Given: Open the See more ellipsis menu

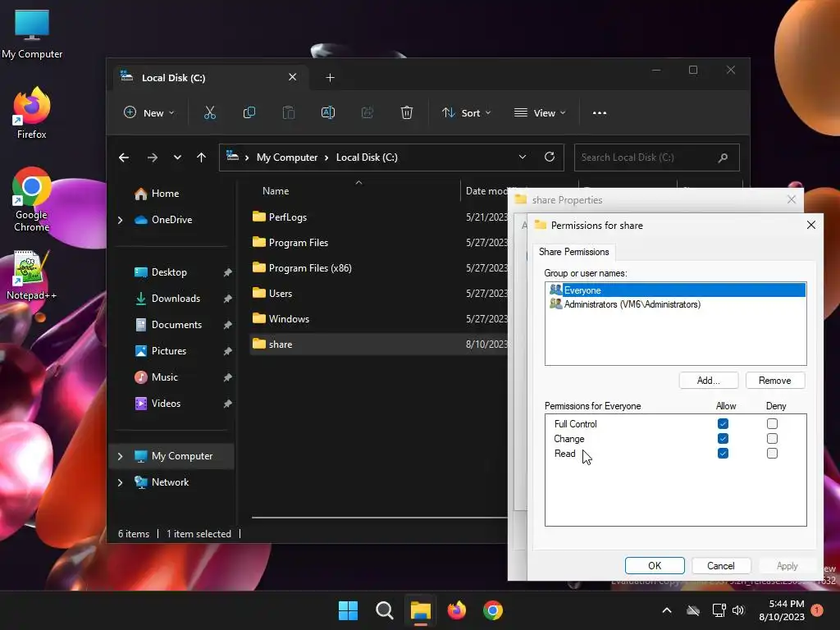Looking at the screenshot, I should coord(600,113).
